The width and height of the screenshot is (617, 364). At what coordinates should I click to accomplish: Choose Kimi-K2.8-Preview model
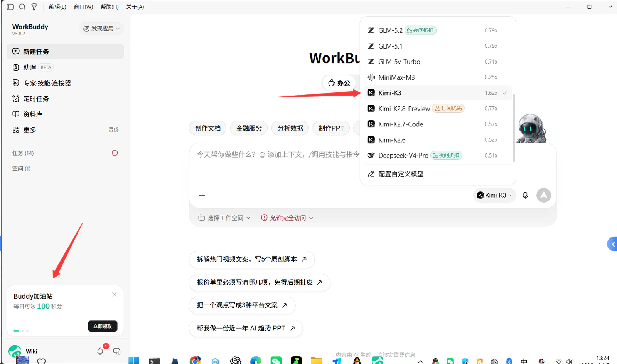(438, 109)
